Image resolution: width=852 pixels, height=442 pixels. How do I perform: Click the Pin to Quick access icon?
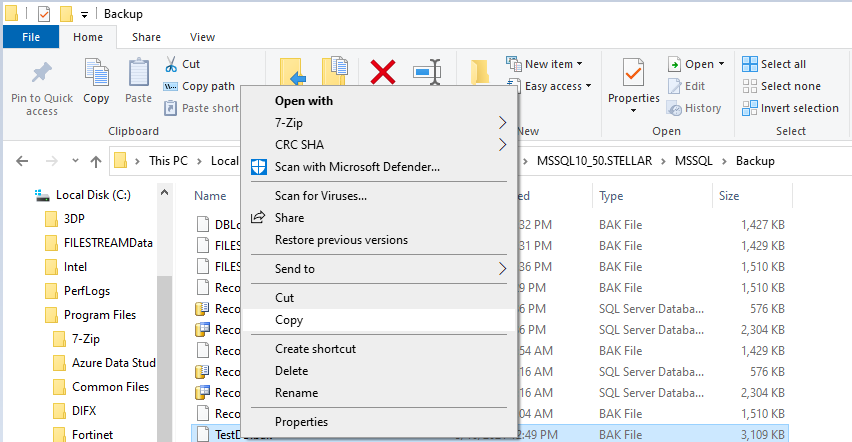coord(42,74)
